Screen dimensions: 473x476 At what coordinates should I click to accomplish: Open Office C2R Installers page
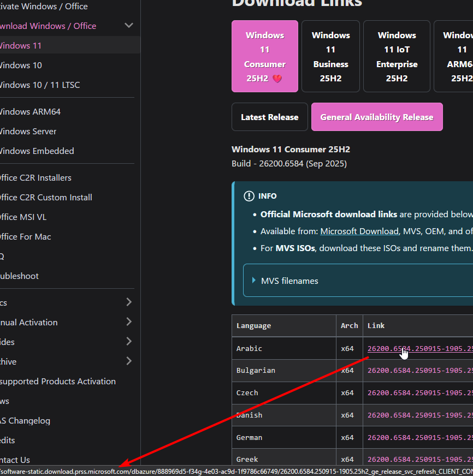coord(36,178)
